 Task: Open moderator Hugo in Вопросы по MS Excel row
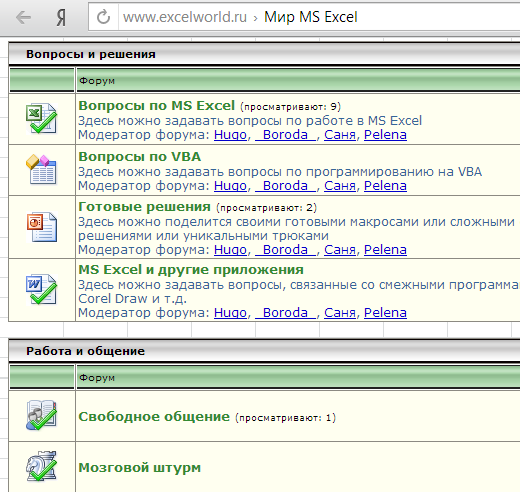click(230, 135)
